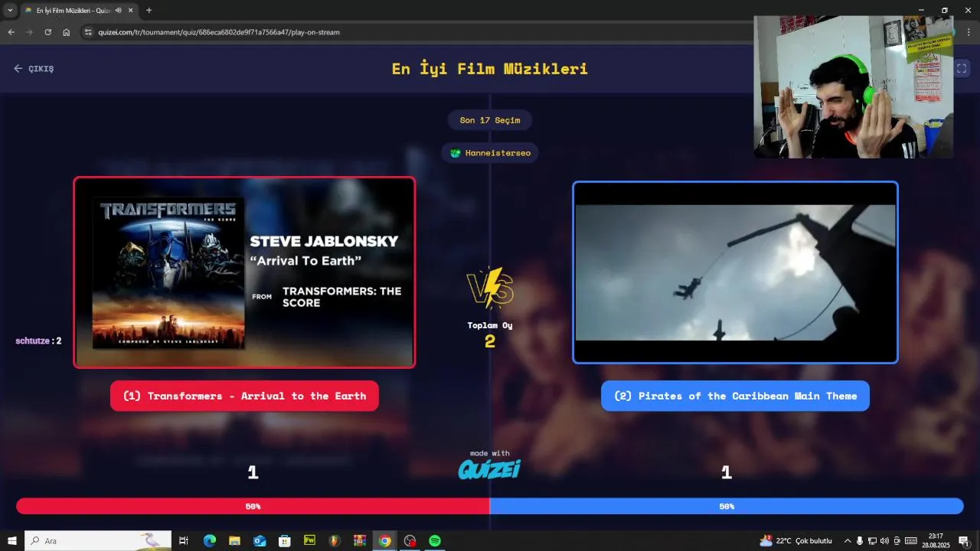
Task: Click the VS lightning icon
Action: point(490,288)
